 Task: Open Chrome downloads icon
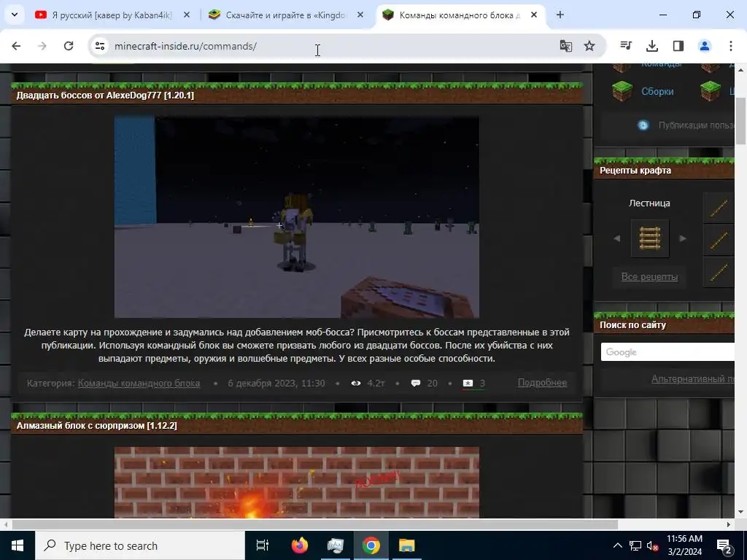point(652,46)
